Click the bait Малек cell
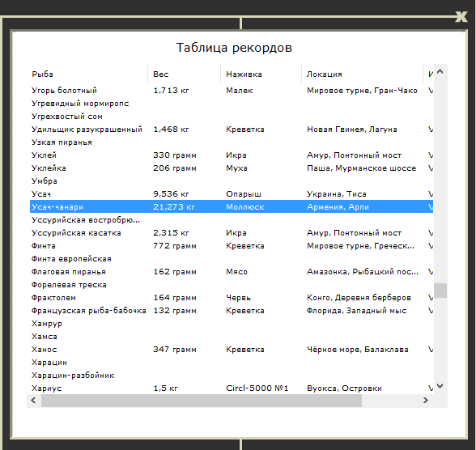 [x=240, y=91]
